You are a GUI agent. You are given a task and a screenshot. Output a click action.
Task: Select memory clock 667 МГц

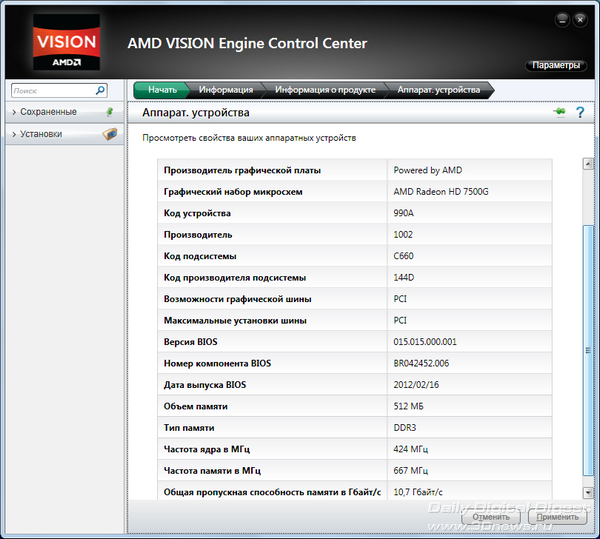tap(411, 471)
